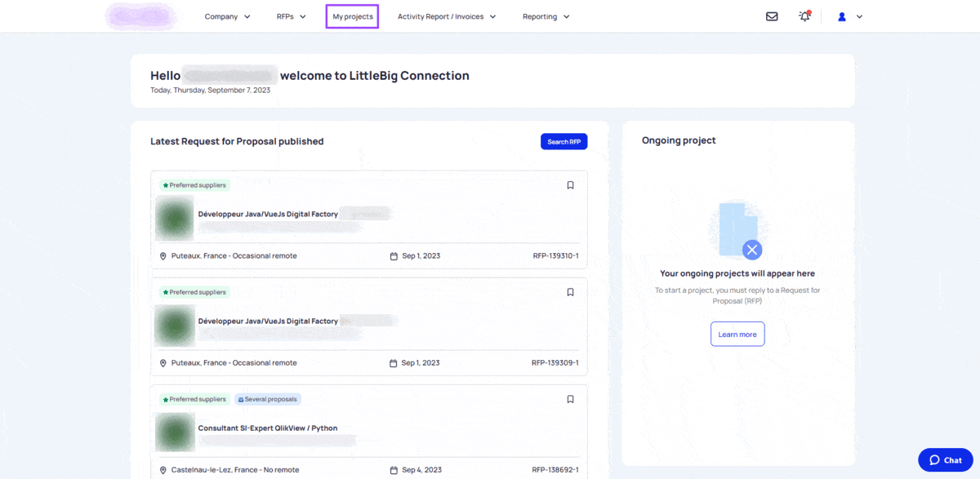This screenshot has width=980, height=479.
Task: Go to My projects
Action: click(352, 16)
